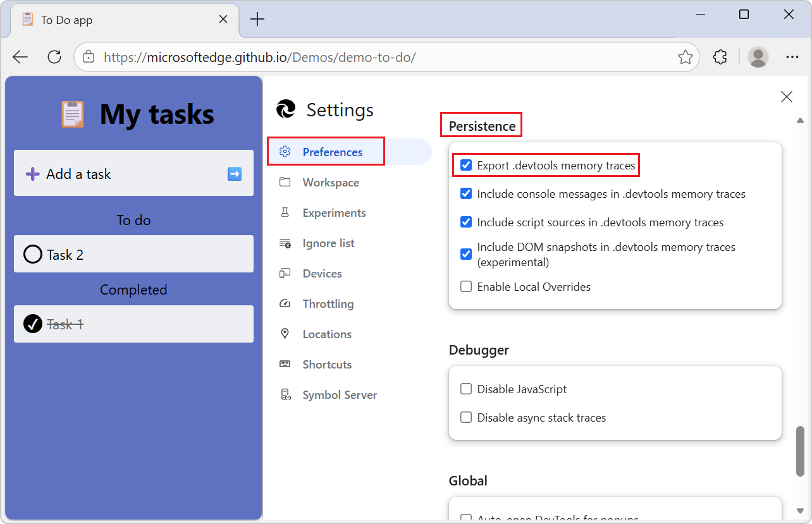Uncheck Export .devtools memory traces

(466, 165)
